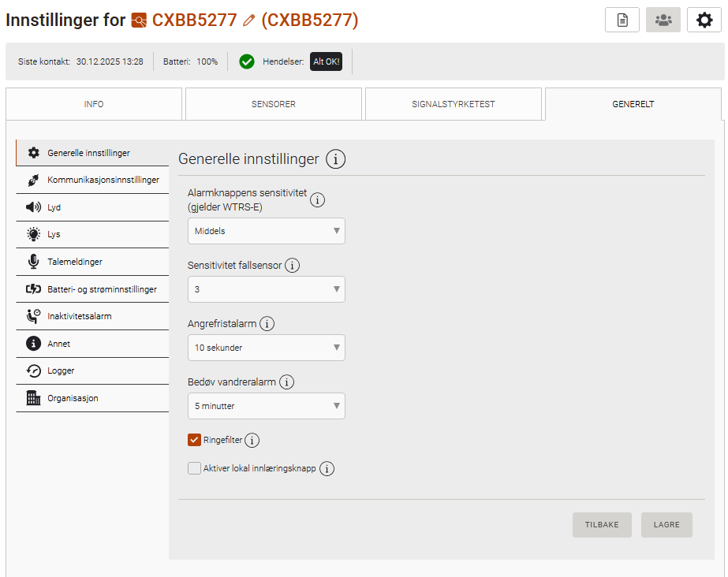The width and height of the screenshot is (728, 577).
Task: Disable the Ringefilter checkbox
Action: (195, 440)
